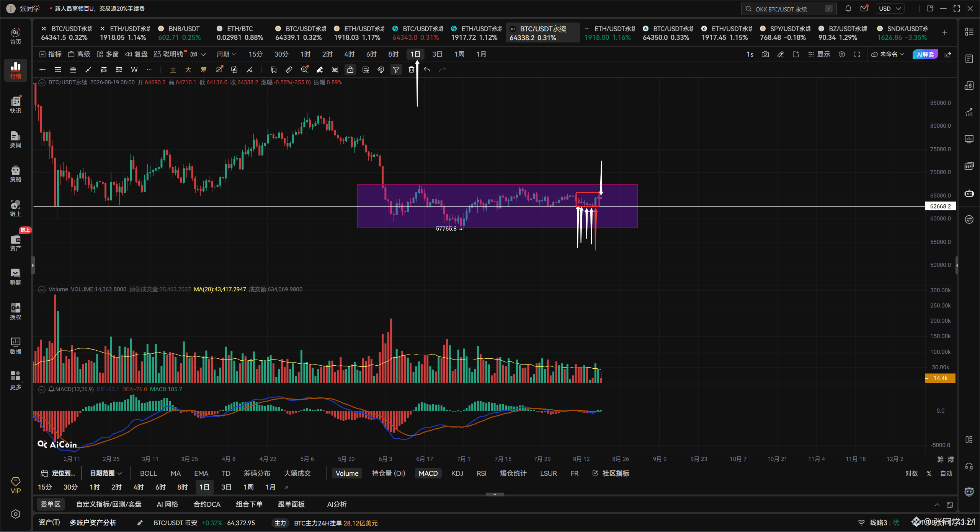Start 复盘 replay mode

[136, 54]
